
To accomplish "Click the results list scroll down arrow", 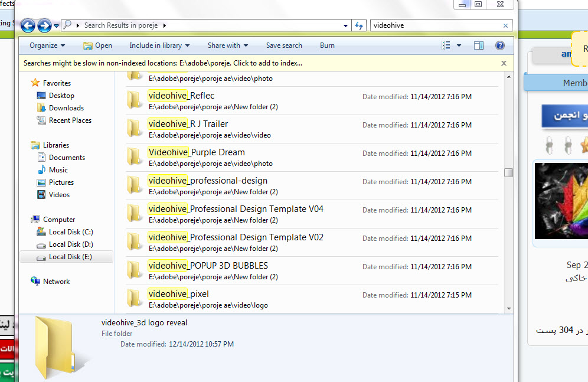I will point(509,309).
